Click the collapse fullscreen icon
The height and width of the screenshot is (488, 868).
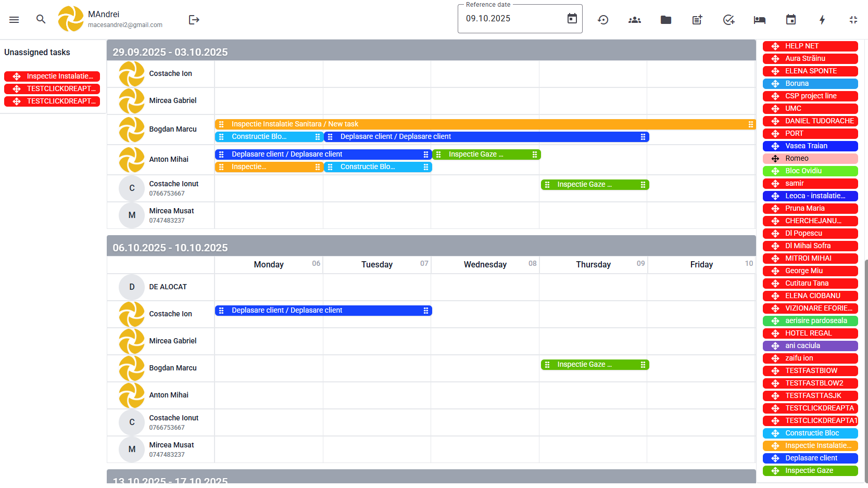tap(853, 20)
